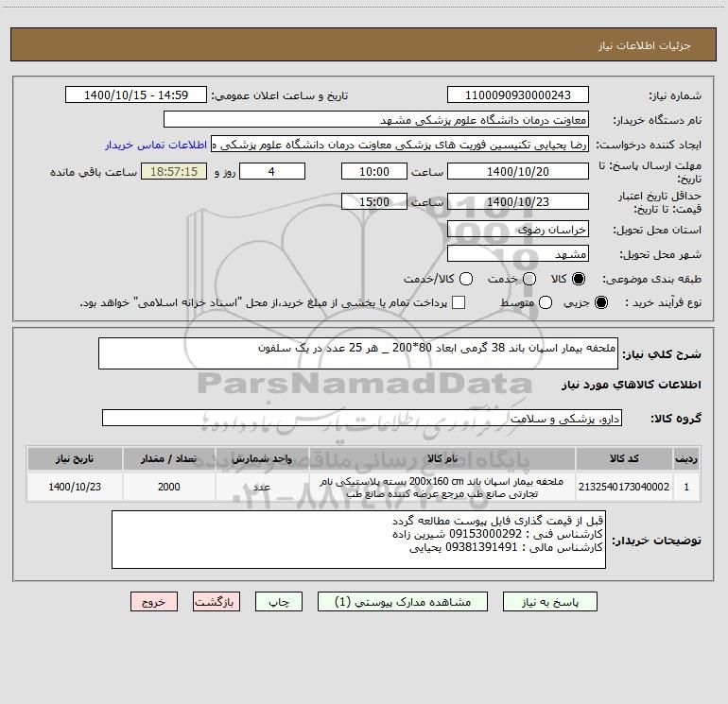Click the price validity date 1400/10/23

[518, 202]
